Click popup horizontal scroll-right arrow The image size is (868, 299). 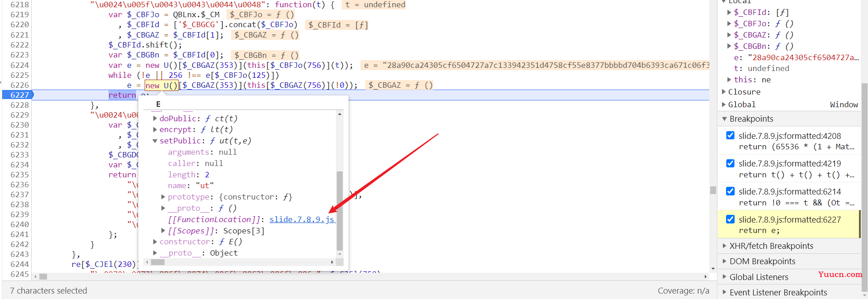tap(332, 262)
